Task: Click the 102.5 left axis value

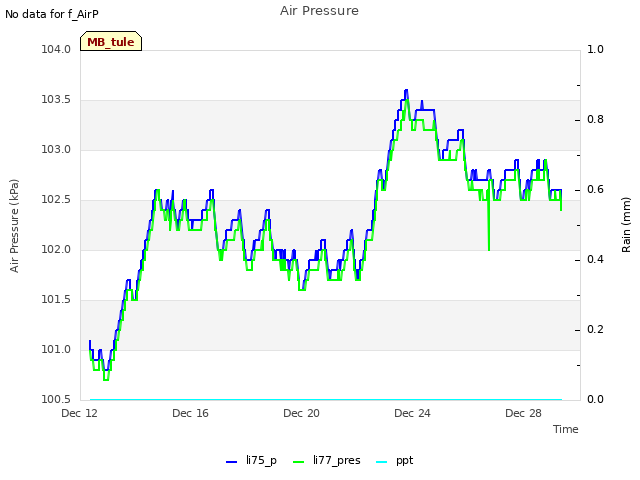Action: (x=56, y=200)
